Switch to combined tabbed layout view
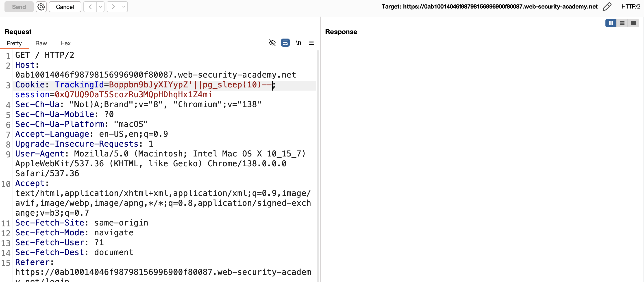The image size is (644, 282). [633, 23]
